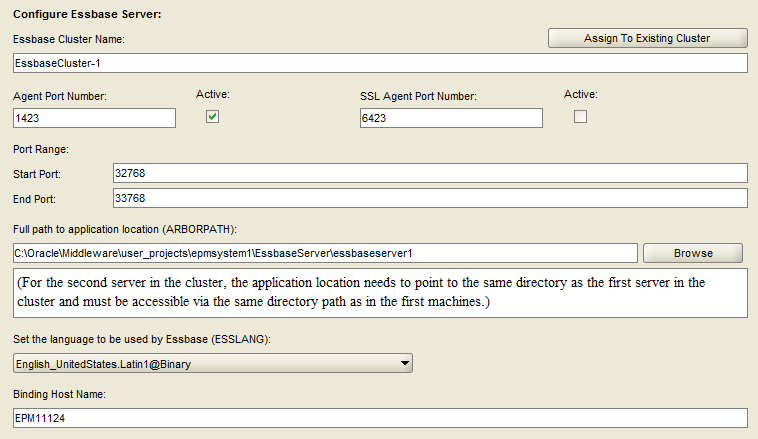Uncheck the Active box for Agent Port

point(212,117)
